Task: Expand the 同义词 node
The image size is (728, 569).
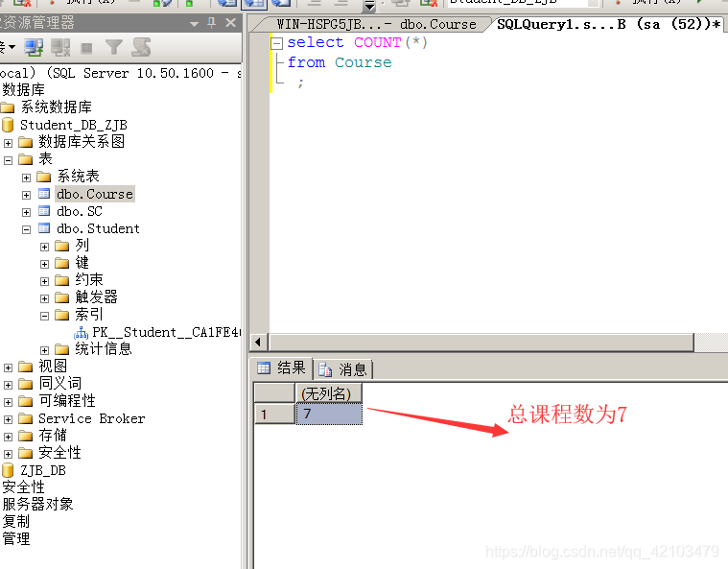Action: [x=8, y=385]
